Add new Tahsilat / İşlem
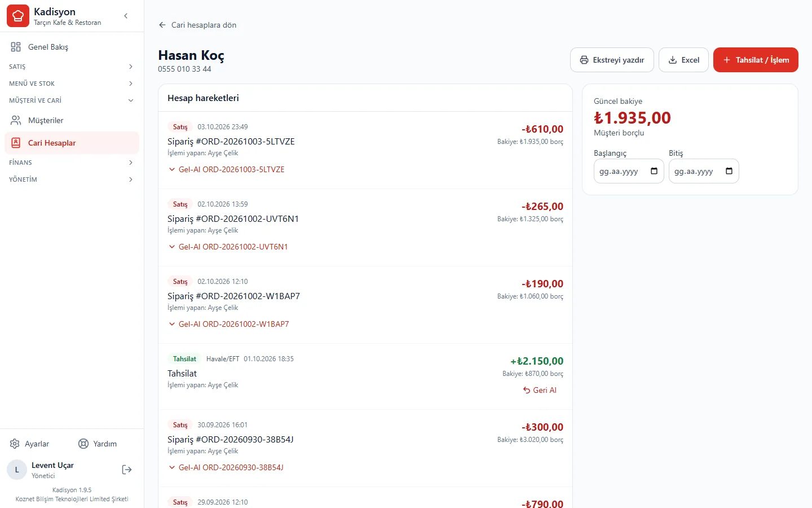 756,60
